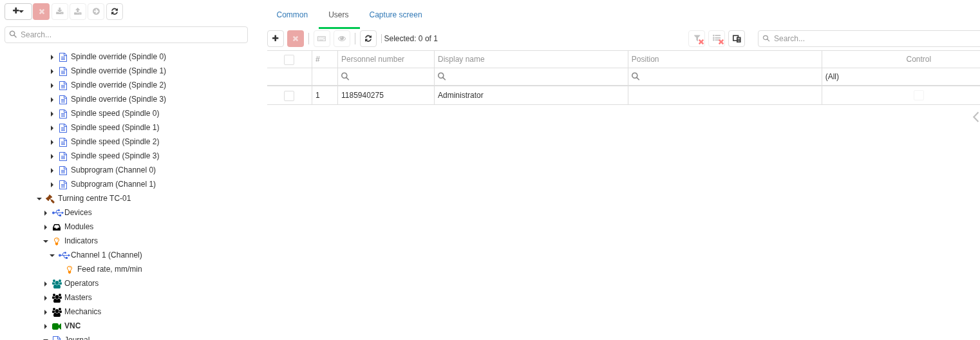980x340 pixels.
Task: Check the Administrator row selection checkbox
Action: tap(289, 96)
